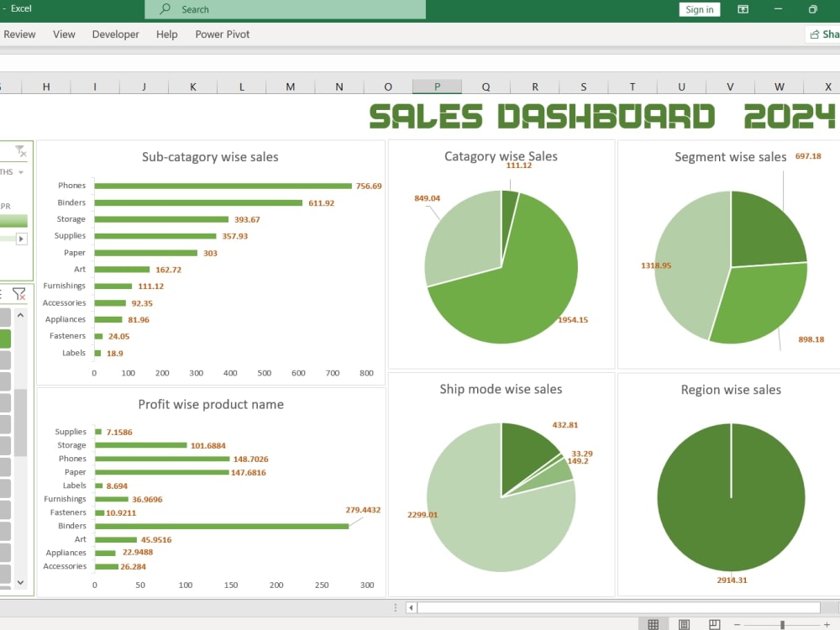
Task: Click the zoom in plus icon
Action: 827,625
